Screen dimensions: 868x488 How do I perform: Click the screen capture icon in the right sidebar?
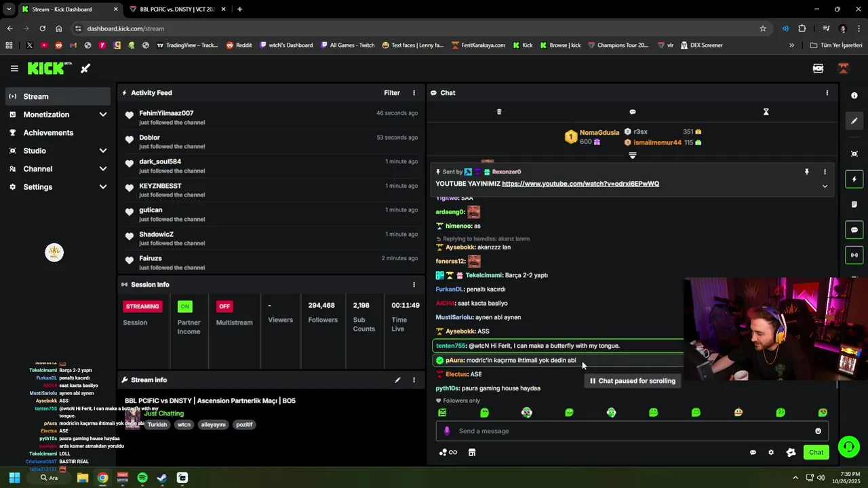[854, 154]
